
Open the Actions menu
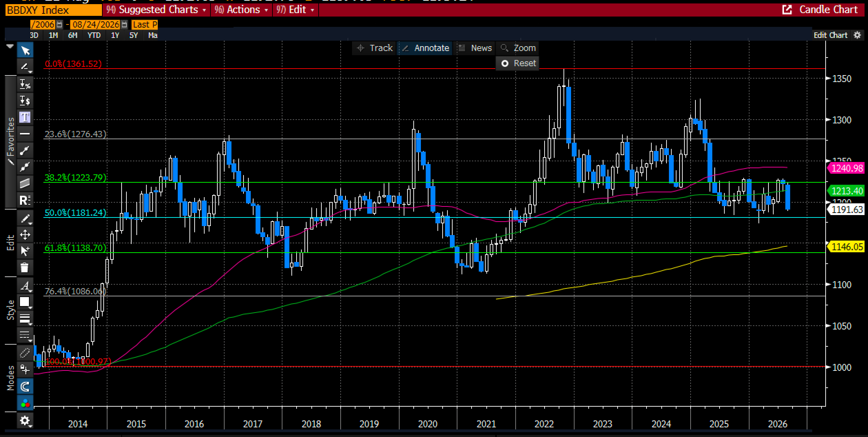click(x=241, y=10)
